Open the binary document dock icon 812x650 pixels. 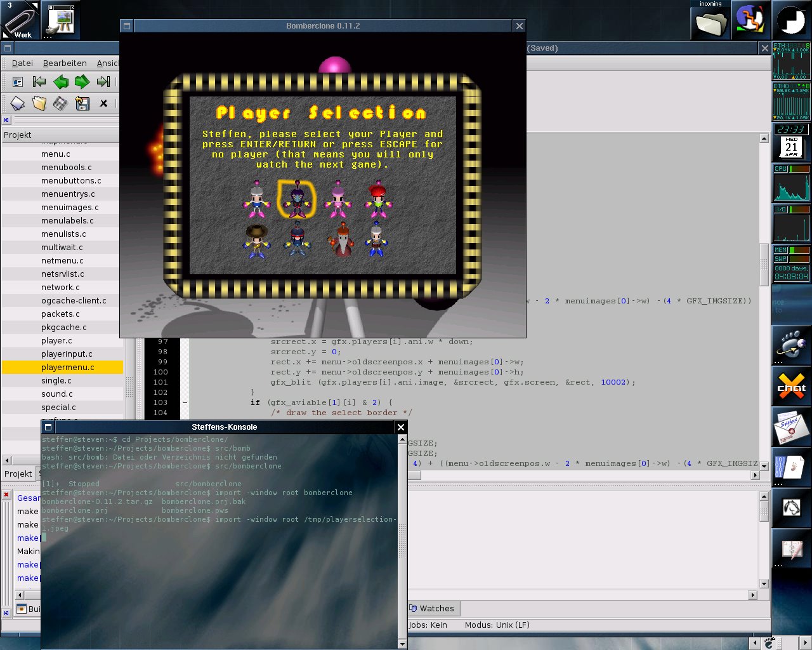click(792, 468)
